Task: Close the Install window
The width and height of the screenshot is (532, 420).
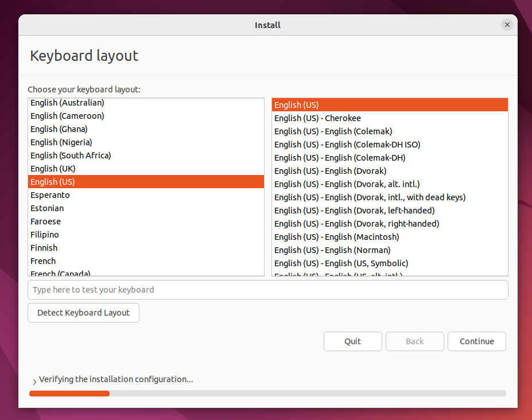Action: point(507,25)
